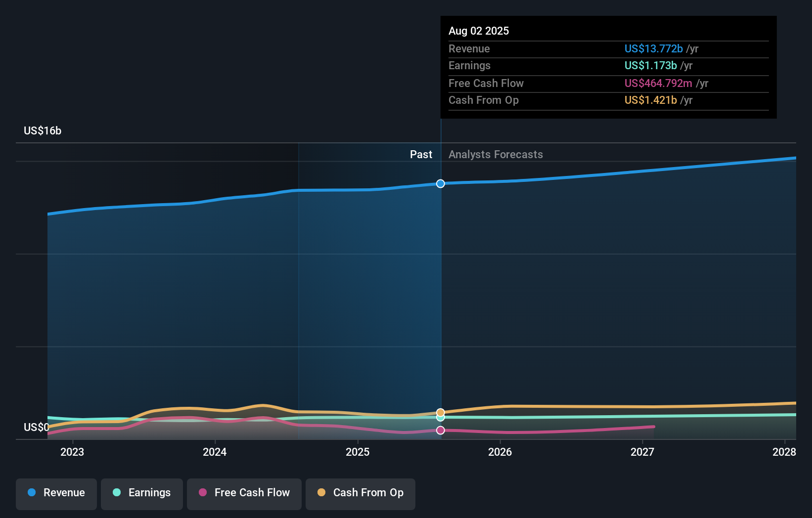The height and width of the screenshot is (518, 812).
Task: Click the 2025 x-axis label
Action: click(x=358, y=452)
